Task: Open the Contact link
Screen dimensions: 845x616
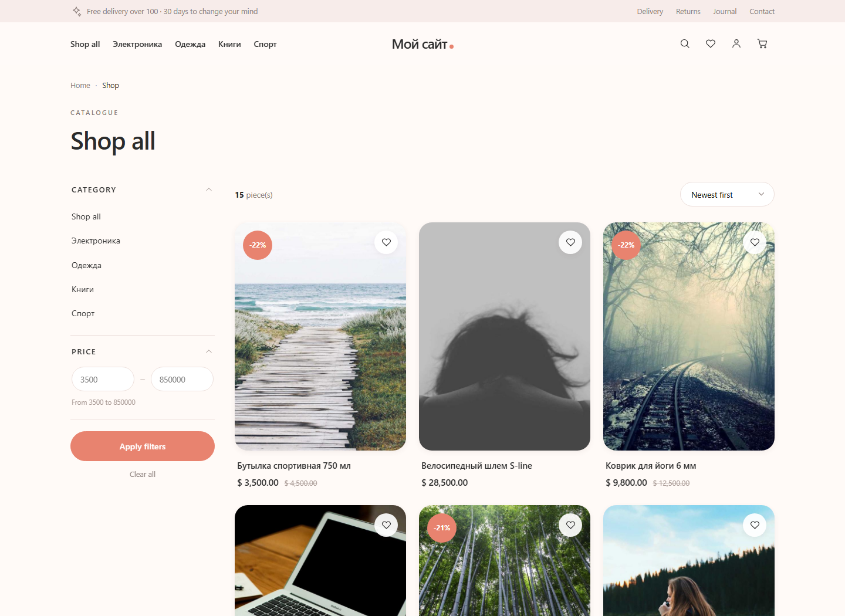Action: (762, 11)
